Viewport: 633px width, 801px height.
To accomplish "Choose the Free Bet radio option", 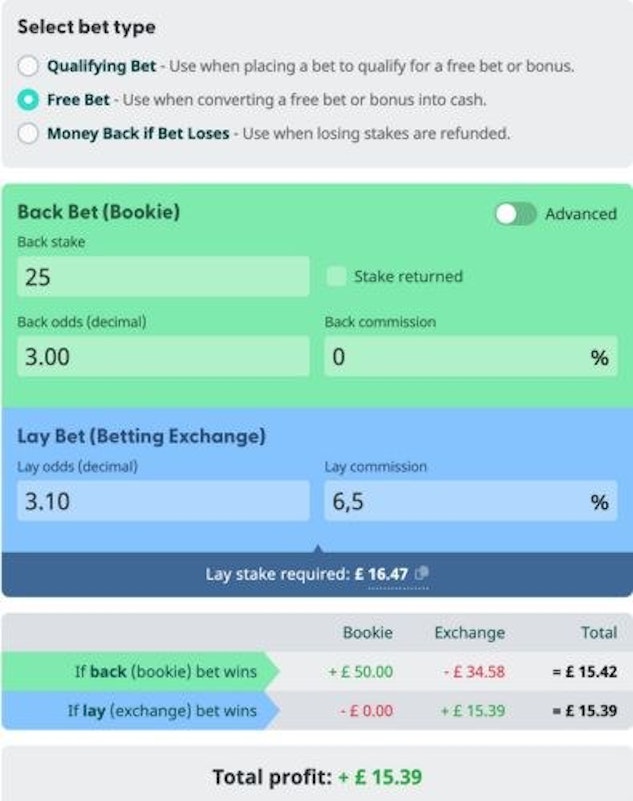I will click(29, 100).
